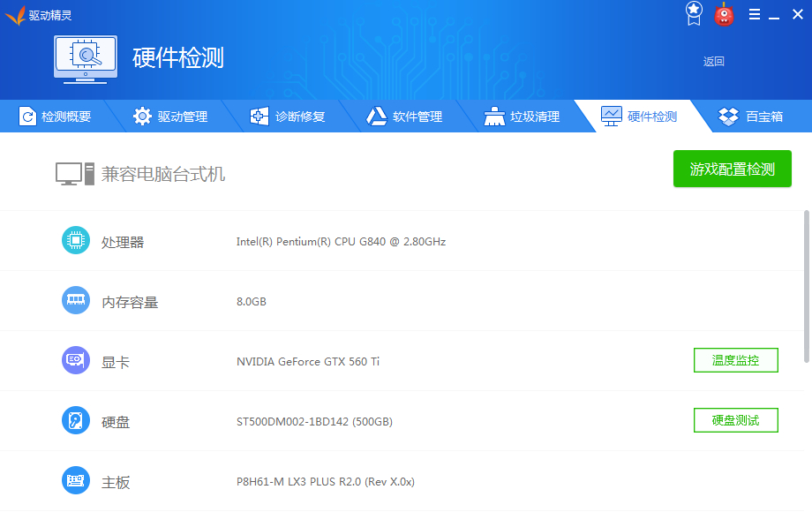Click the 8.0GB memory value
812x512 pixels.
pos(252,302)
